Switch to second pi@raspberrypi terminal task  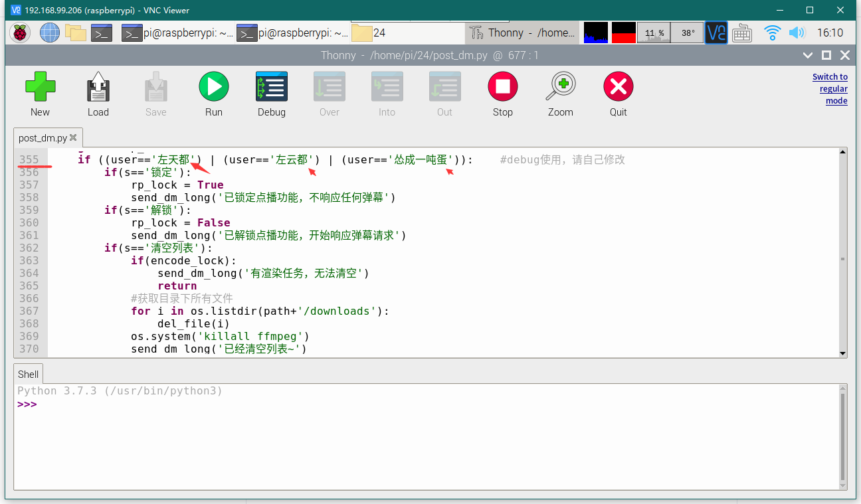293,33
